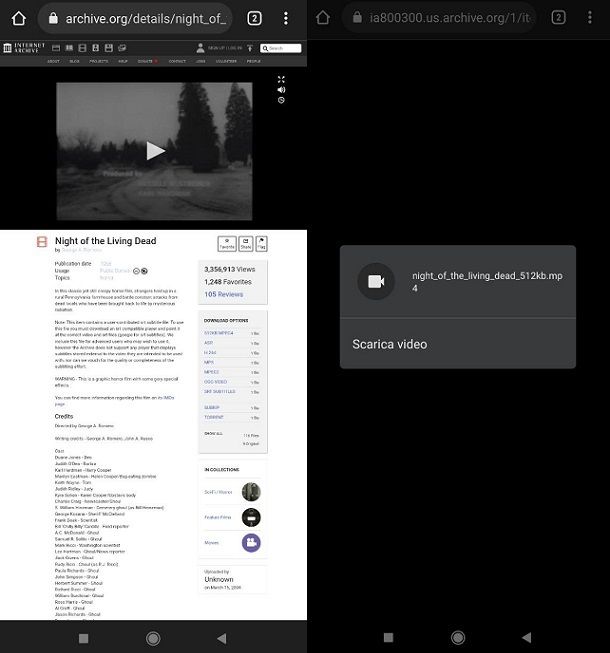Click the Flag button
The image size is (610, 653).
[x=261, y=244]
